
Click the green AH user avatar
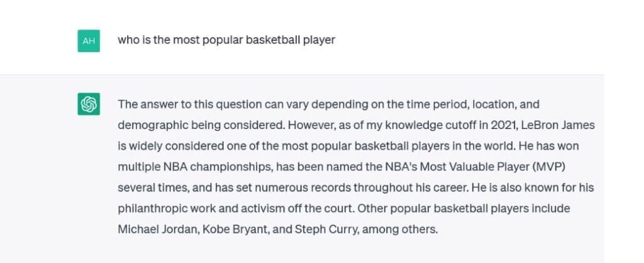(x=89, y=41)
